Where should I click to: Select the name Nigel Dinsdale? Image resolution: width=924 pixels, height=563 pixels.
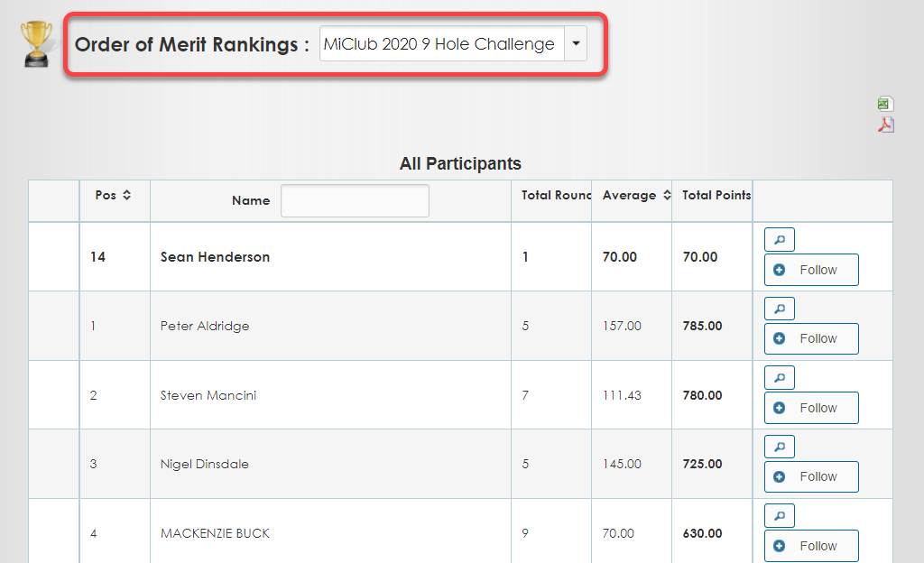205,464
